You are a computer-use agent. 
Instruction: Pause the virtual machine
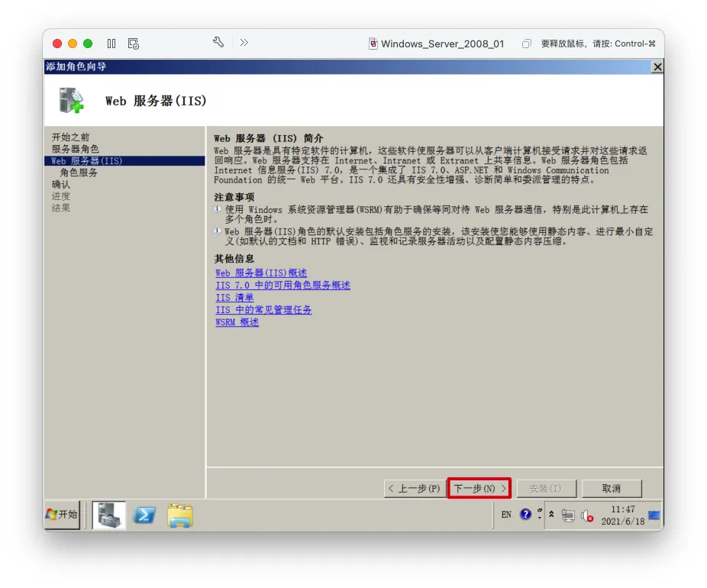(111, 44)
